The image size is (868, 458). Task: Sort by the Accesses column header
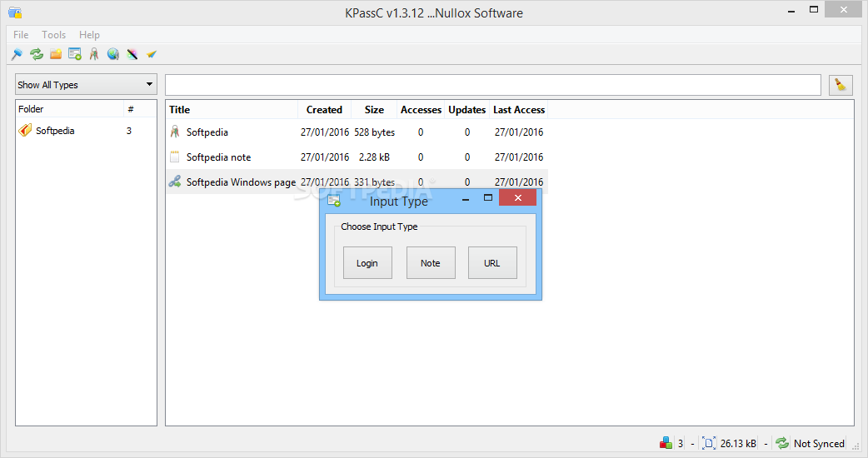coord(422,110)
